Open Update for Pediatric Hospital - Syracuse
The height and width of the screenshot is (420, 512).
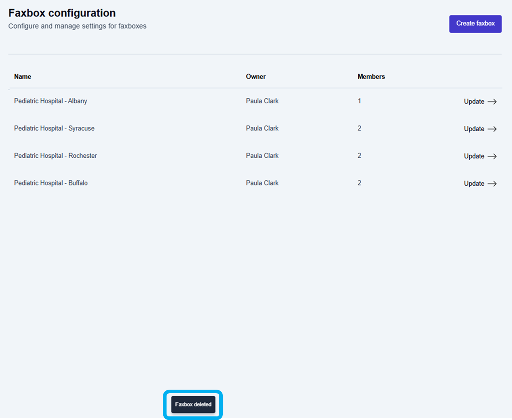pos(474,129)
